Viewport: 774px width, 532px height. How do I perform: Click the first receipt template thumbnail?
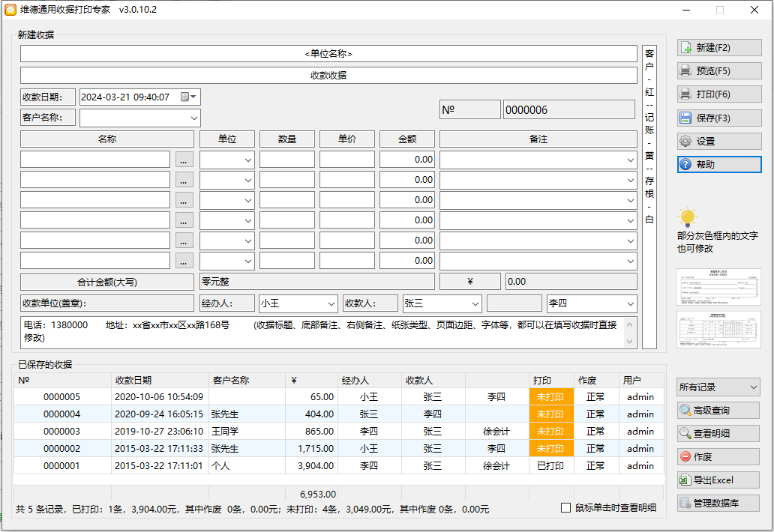point(718,287)
